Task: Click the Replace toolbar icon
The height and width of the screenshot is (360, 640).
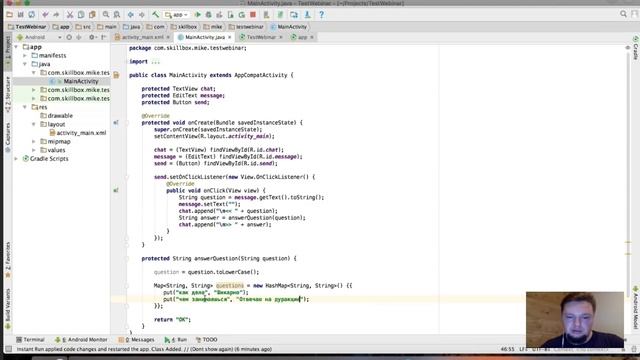Action: tap(117, 15)
